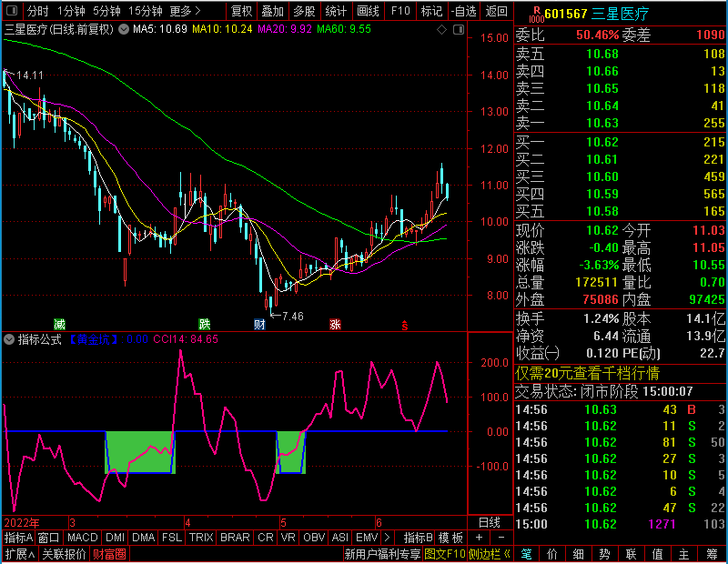Select FSL indicator tab
Image resolution: width=728 pixels, height=564 pixels.
[172, 538]
